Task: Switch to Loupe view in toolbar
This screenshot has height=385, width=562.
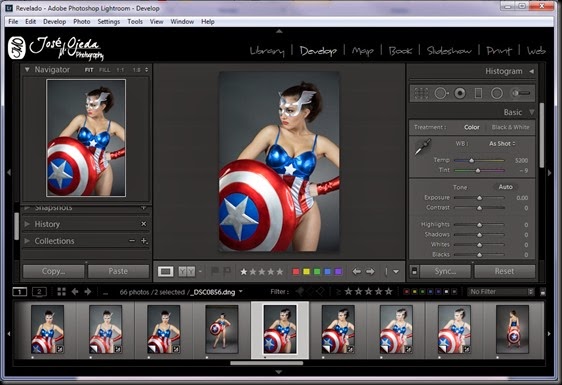Action: [x=165, y=271]
